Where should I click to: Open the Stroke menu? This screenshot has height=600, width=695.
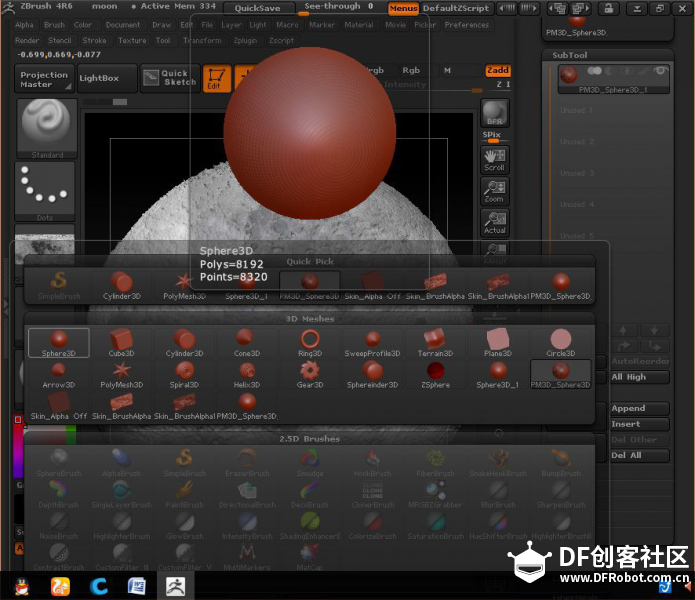coord(94,41)
